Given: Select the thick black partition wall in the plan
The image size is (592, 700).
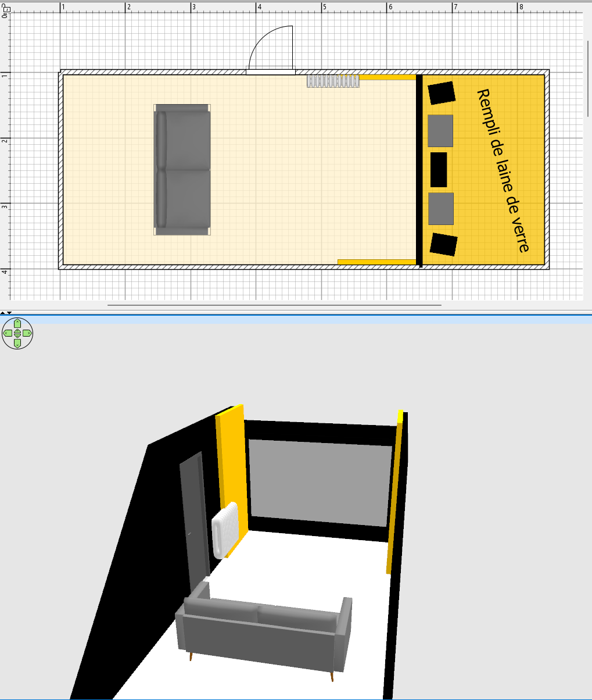Looking at the screenshot, I should pyautogui.click(x=419, y=170).
